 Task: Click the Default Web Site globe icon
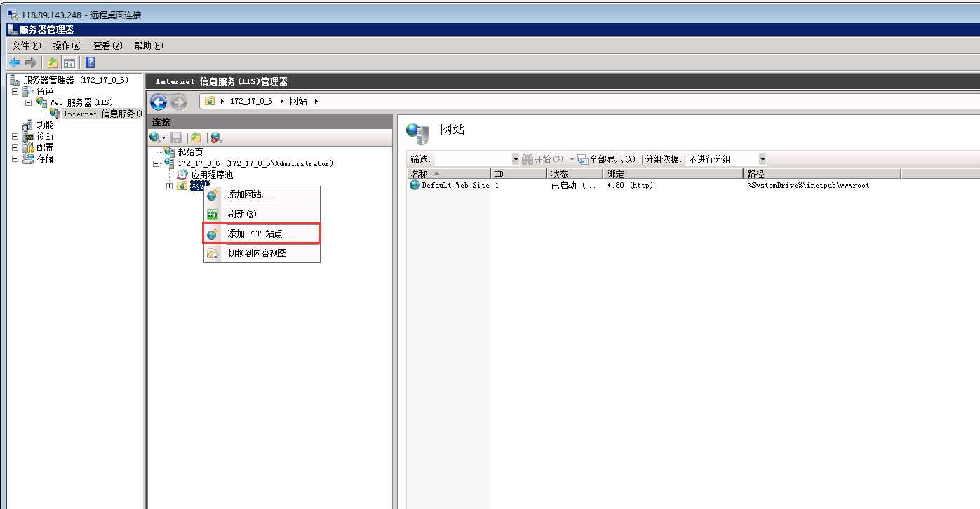415,185
